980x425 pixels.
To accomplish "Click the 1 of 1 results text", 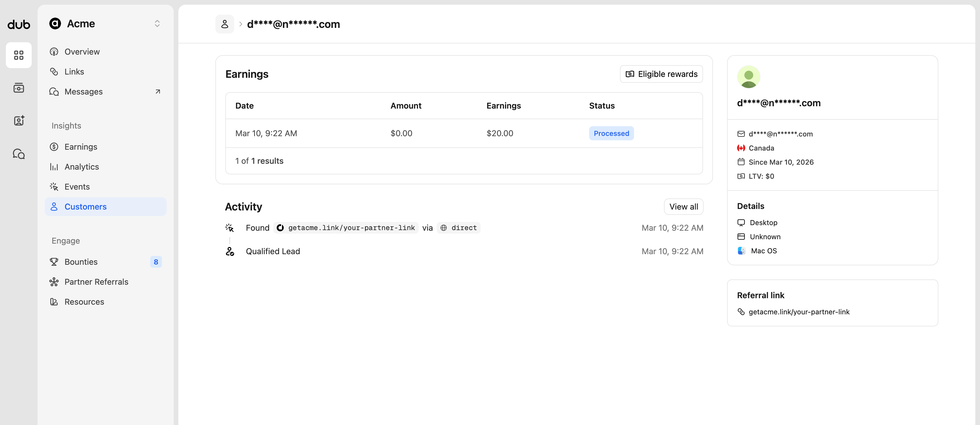I will click(x=259, y=161).
